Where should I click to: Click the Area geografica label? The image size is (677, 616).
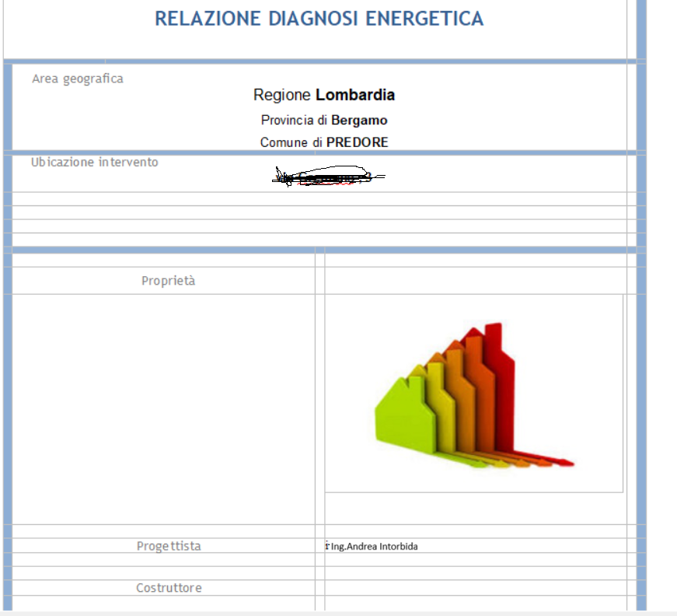tap(77, 79)
